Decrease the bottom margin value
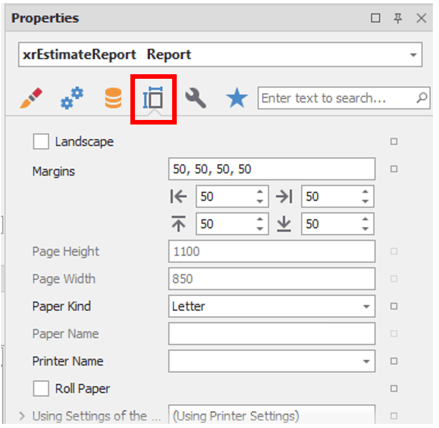The image size is (439, 428). click(x=365, y=228)
